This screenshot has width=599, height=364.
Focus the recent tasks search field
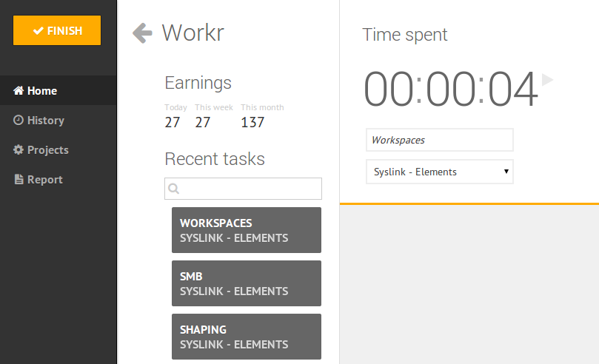click(x=250, y=189)
